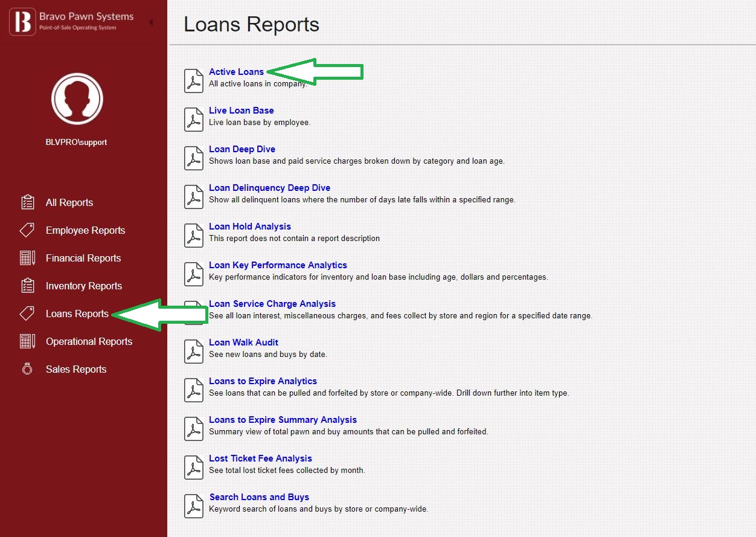Click the clipboard icon next to Inventory Reports
The image size is (756, 537).
(27, 286)
